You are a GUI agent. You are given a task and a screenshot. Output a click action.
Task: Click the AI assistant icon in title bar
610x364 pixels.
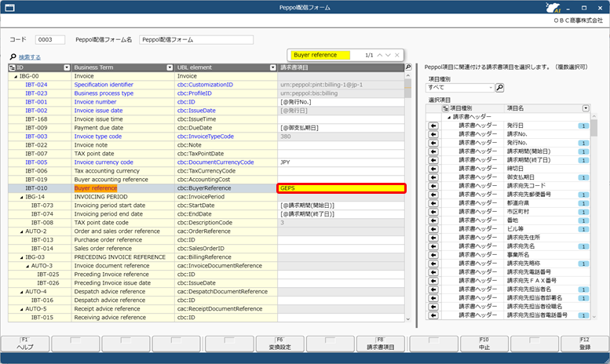pos(553,7)
